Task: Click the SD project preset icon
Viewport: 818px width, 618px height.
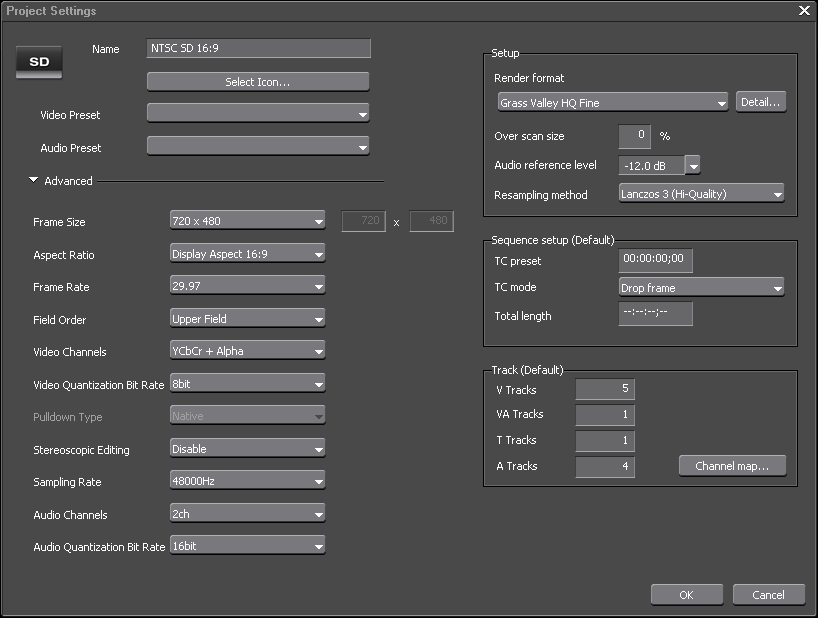Action: [40, 62]
